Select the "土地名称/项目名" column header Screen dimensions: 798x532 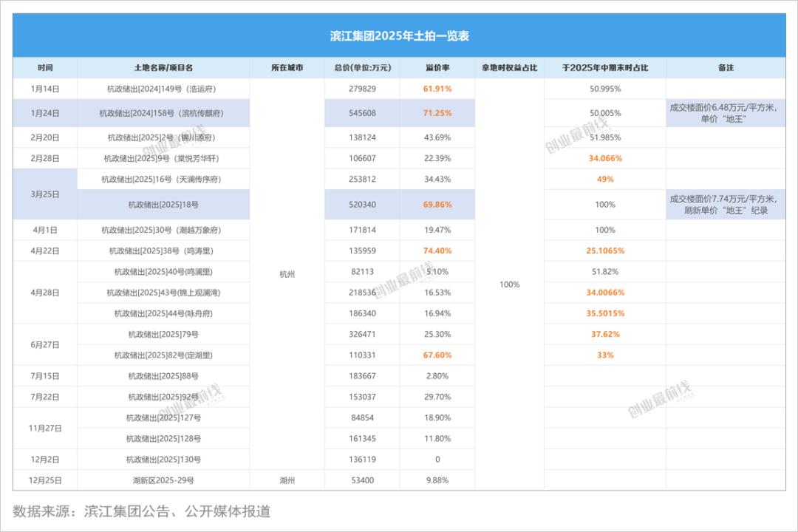click(163, 68)
